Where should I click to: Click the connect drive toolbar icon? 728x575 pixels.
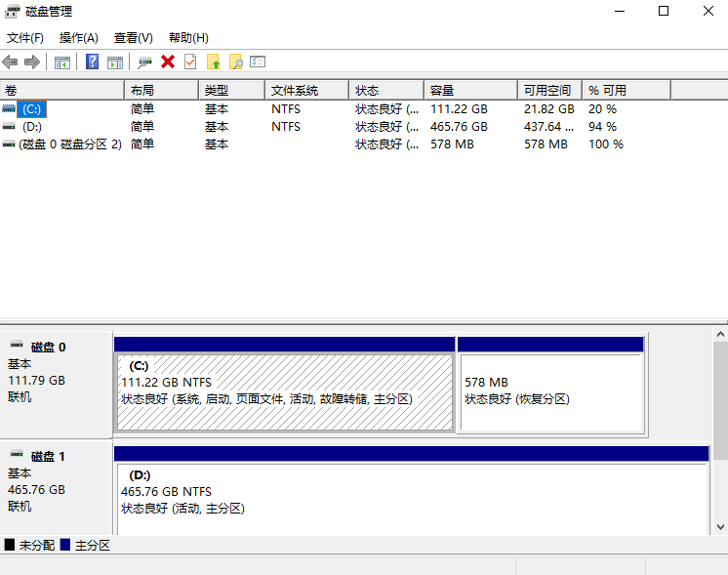click(144, 62)
